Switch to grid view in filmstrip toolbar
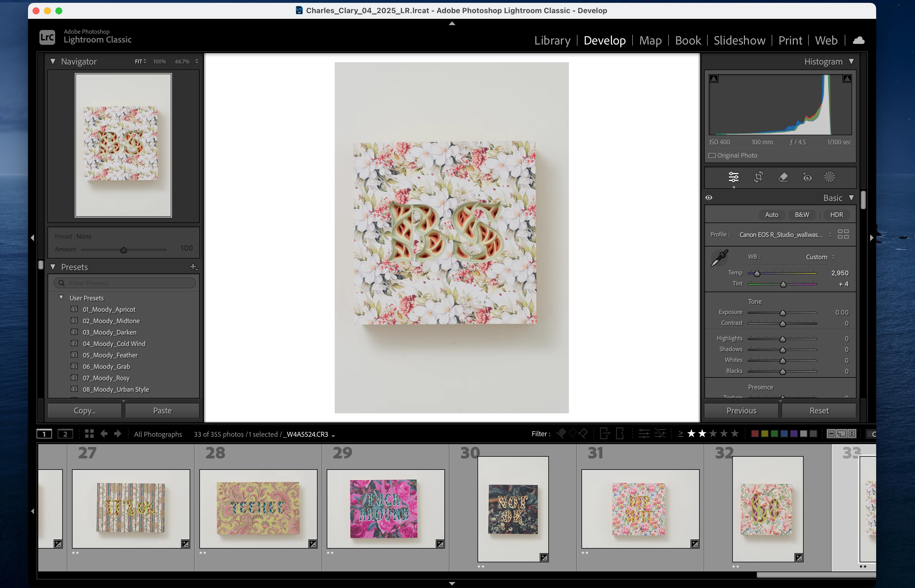The height and width of the screenshot is (588, 915). pyautogui.click(x=89, y=434)
